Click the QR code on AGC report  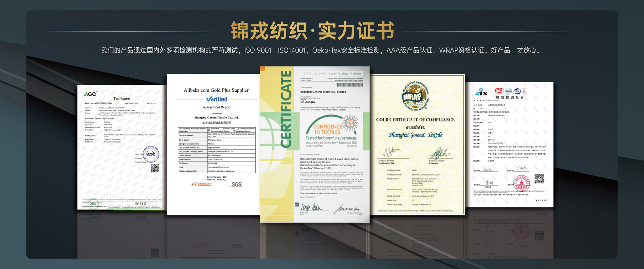click(154, 168)
